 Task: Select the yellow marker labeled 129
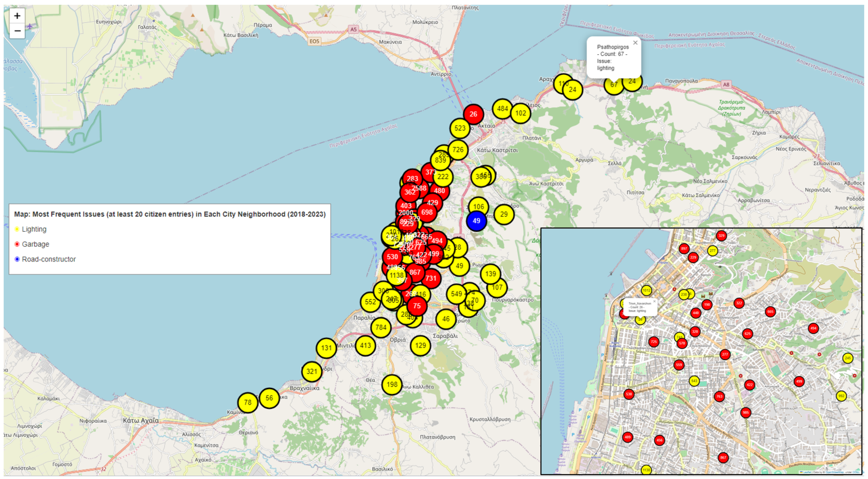tap(420, 345)
